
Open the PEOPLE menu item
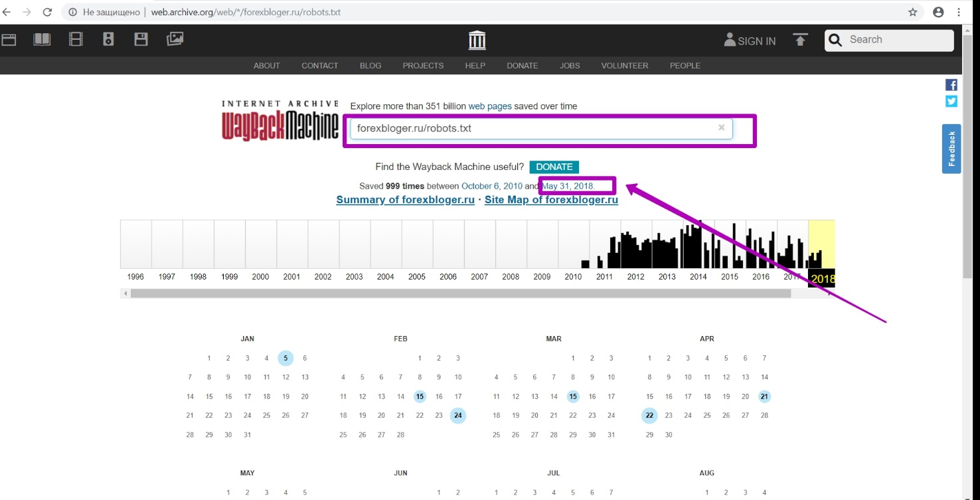coord(685,66)
